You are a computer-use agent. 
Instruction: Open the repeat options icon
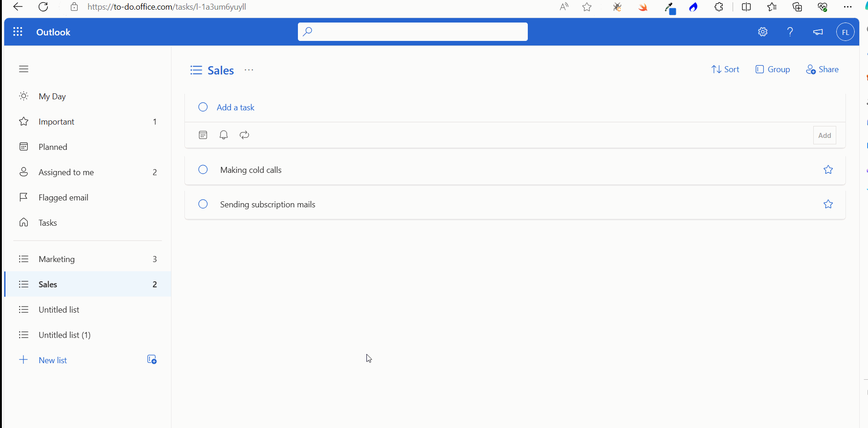tap(244, 135)
